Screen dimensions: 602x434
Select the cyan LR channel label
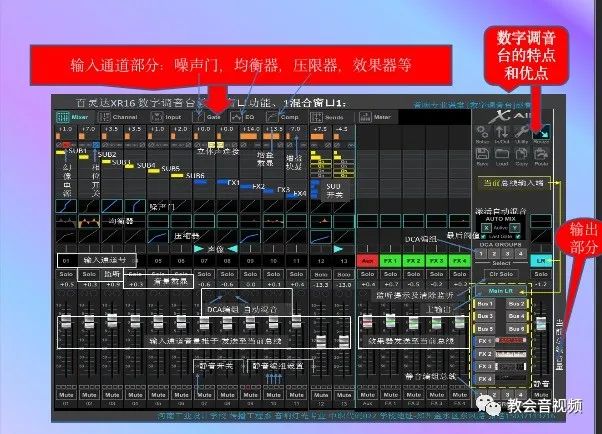pos(541,261)
